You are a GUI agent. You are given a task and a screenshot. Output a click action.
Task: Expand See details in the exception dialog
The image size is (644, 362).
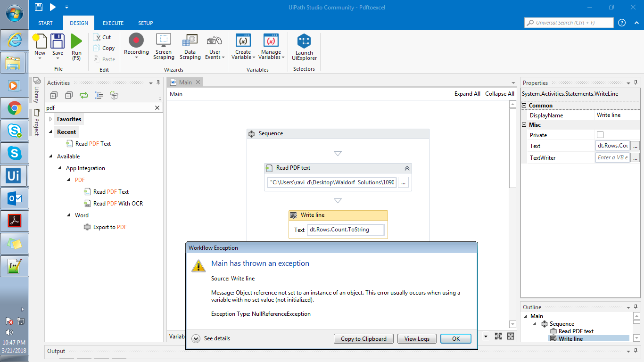point(196,338)
